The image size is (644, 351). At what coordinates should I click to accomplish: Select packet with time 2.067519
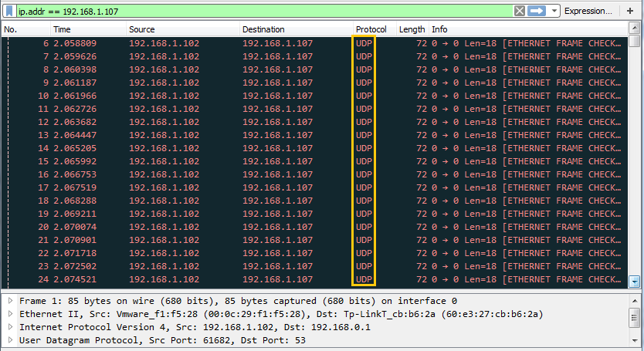click(315, 188)
